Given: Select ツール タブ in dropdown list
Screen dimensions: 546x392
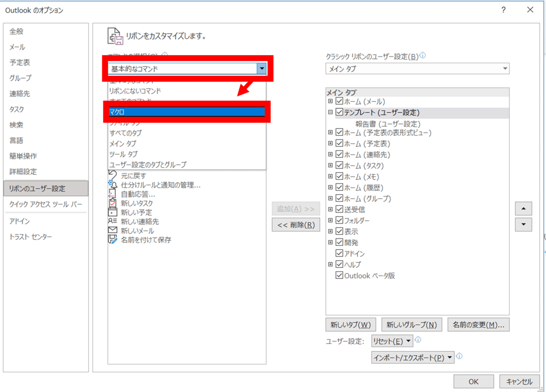Looking at the screenshot, I should point(187,154).
